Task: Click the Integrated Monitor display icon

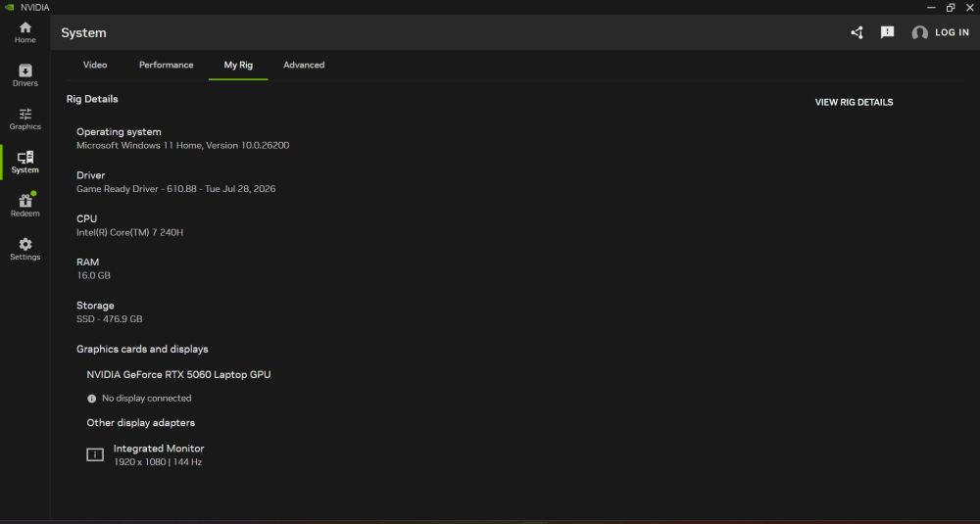Action: coord(95,454)
